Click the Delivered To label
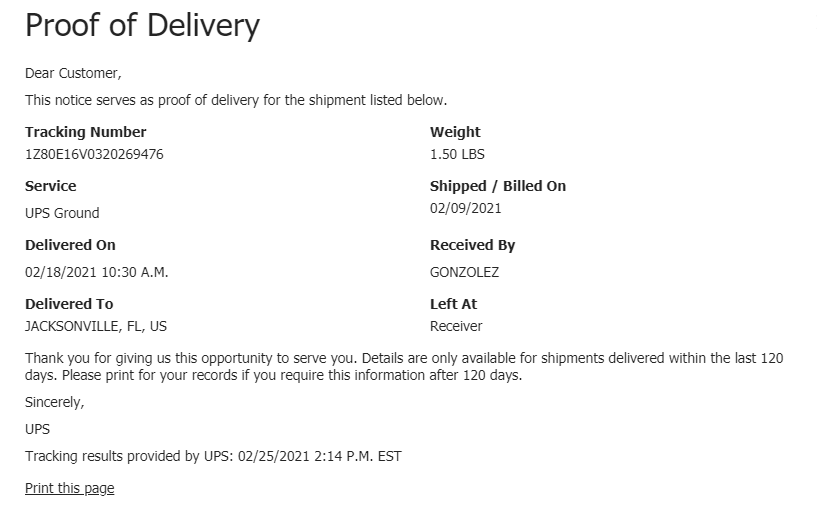The height and width of the screenshot is (529, 817). 69,304
